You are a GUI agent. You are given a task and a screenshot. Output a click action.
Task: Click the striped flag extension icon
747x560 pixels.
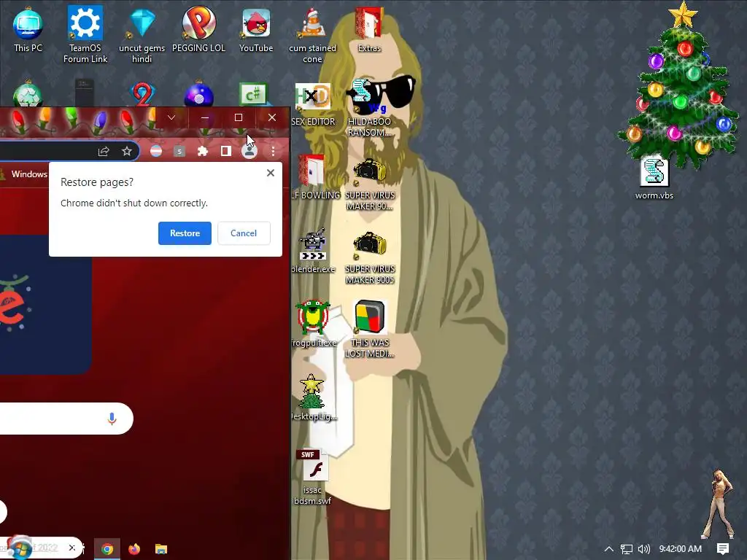click(156, 152)
